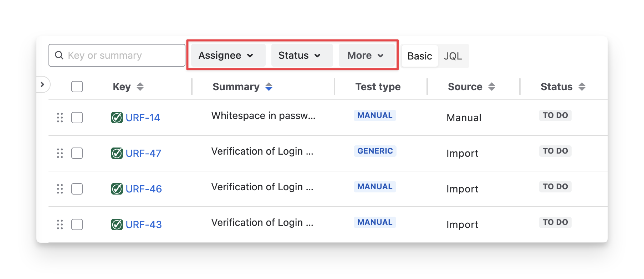Switch to the JQL search mode
644x279 pixels.
pyautogui.click(x=453, y=56)
